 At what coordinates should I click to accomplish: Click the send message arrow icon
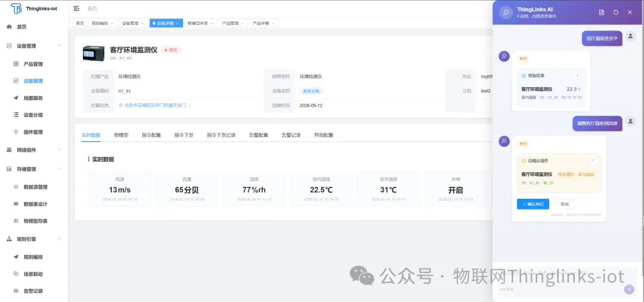(629, 289)
